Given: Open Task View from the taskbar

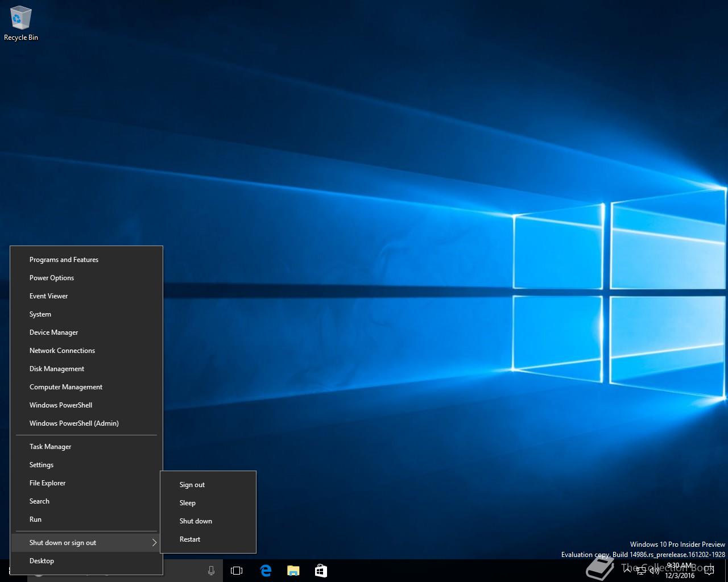Looking at the screenshot, I should point(237,571).
